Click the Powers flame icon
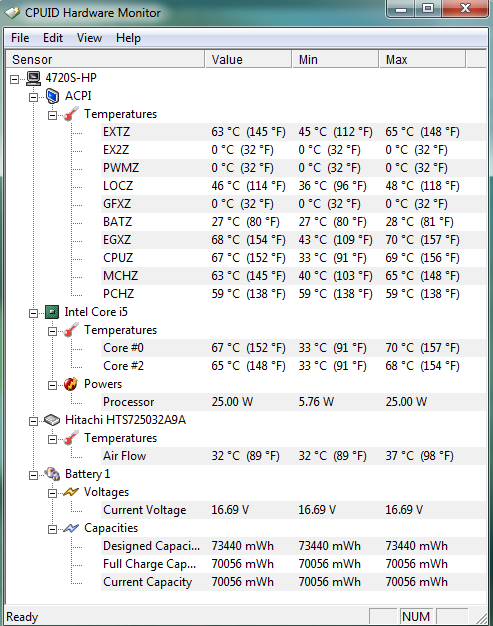Screen dimensions: 493x626 point(71,384)
